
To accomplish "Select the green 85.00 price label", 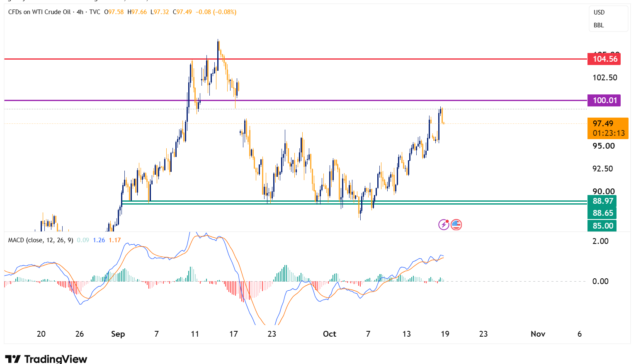I will 602,226.
